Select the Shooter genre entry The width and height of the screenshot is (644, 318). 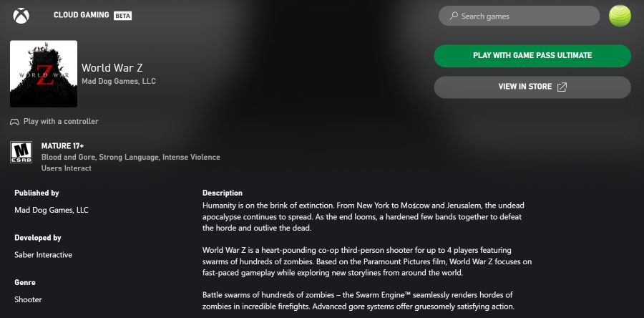(28, 299)
